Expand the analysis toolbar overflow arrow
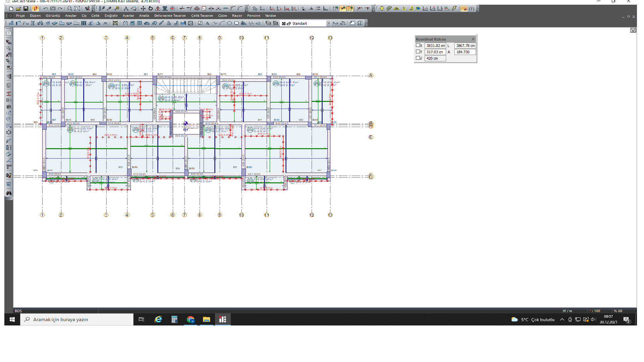Screen dimensions: 644x362 pos(478,10)
